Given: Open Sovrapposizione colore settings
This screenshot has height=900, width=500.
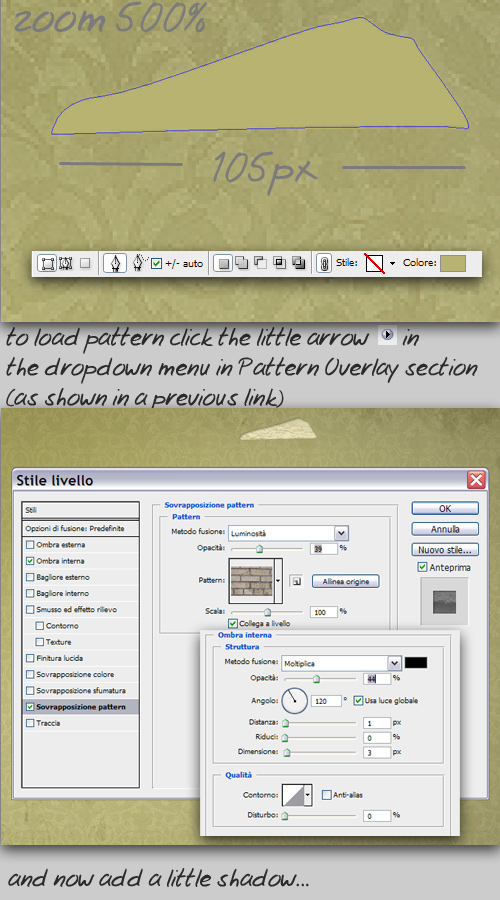Looking at the screenshot, I should tap(75, 674).
